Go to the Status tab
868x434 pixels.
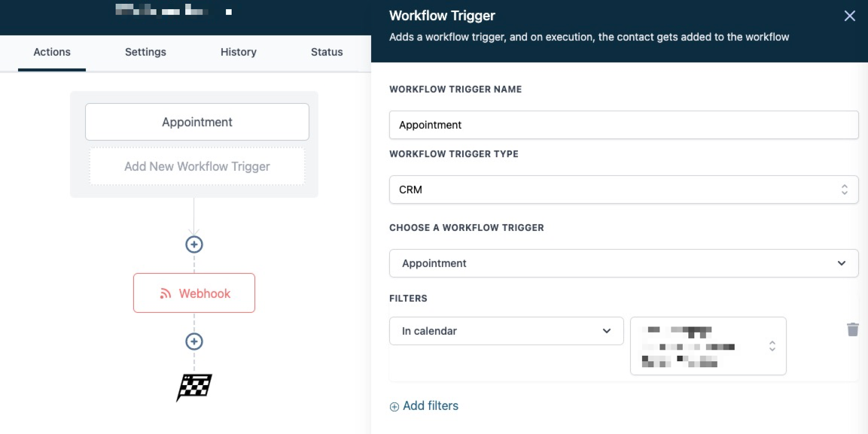click(x=327, y=52)
